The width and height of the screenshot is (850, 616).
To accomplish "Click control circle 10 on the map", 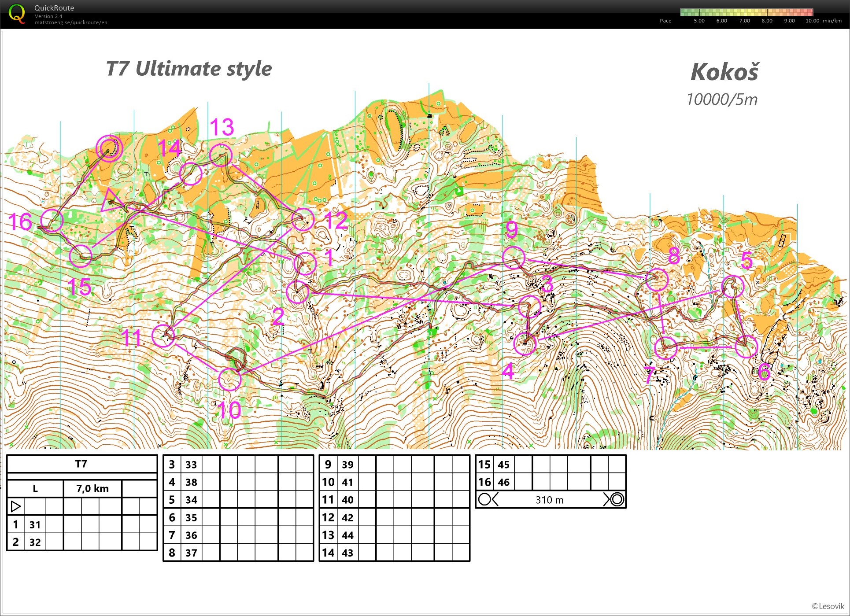I will pos(229,379).
